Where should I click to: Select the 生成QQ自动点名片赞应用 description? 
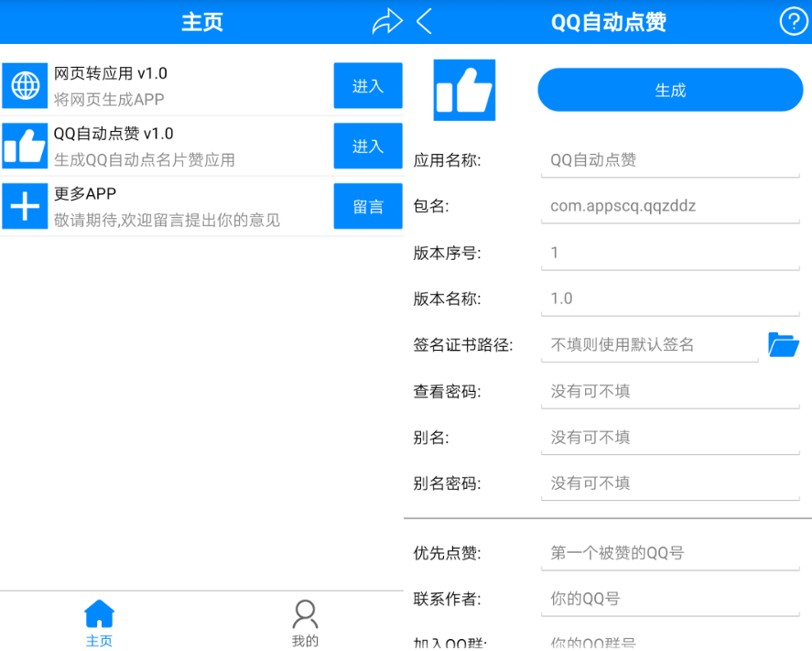[144, 159]
